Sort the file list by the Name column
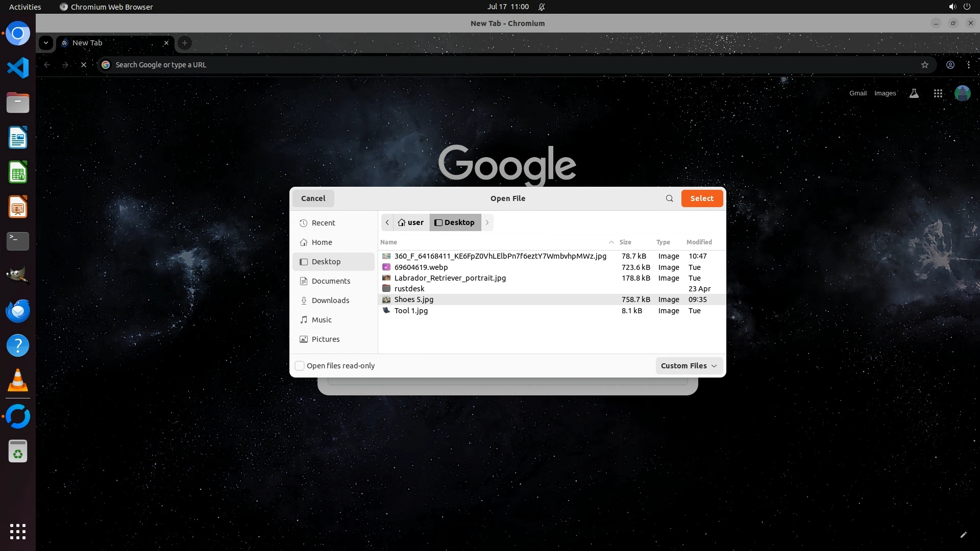The width and height of the screenshot is (980, 551). 388,242
